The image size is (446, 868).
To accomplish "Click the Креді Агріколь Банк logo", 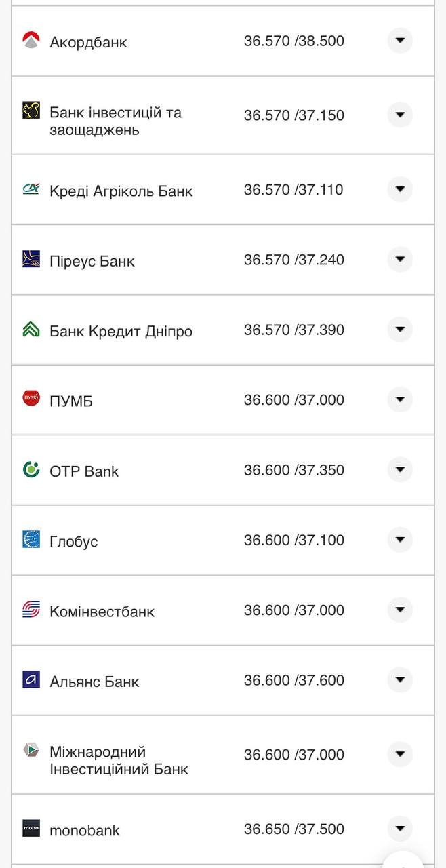I will (x=31, y=189).
